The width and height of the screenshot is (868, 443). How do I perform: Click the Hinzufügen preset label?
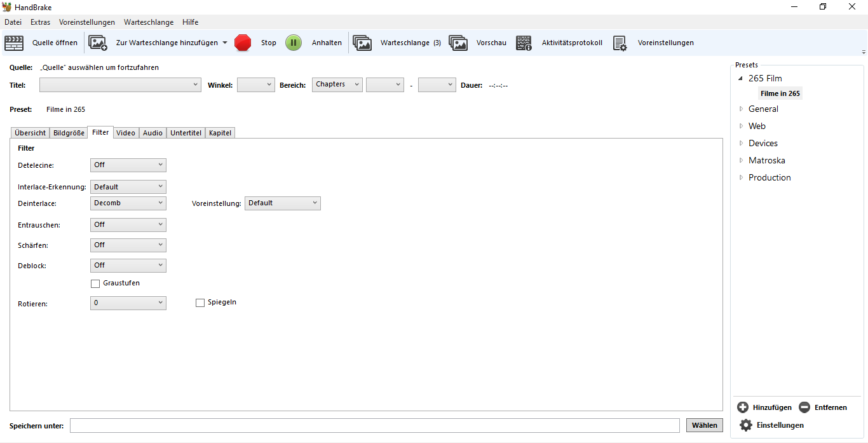772,407
